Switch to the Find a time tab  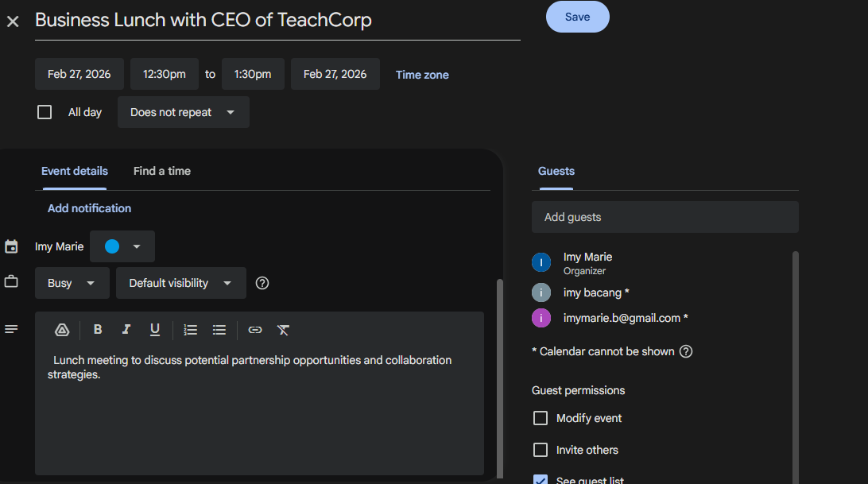point(162,171)
